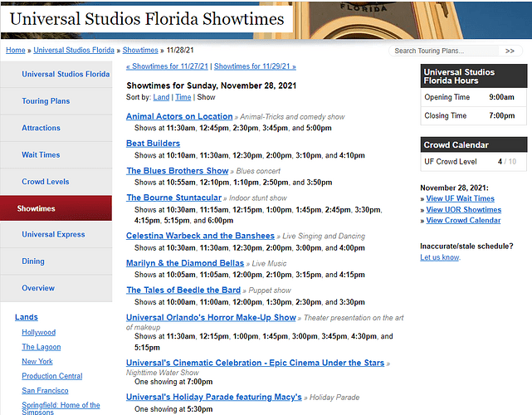This screenshot has width=532, height=415.
Task: Go to Showtimes for 11/27/21
Action: click(168, 66)
